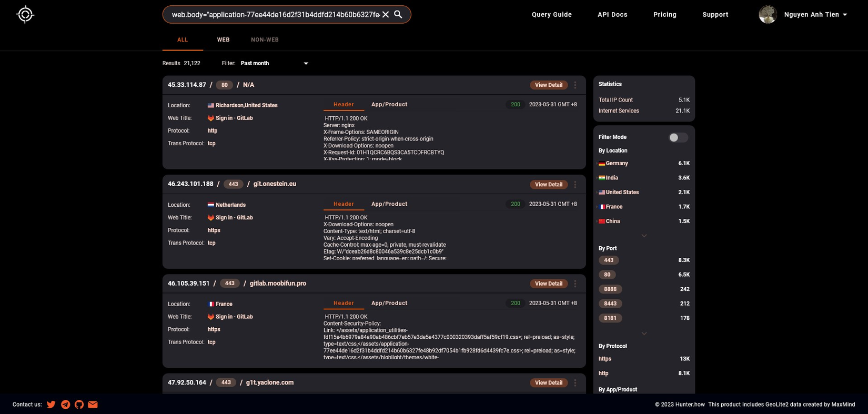Viewport: 868px width, 414px height.
Task: Switch to the NON-WEB tab
Action: pyautogui.click(x=265, y=40)
